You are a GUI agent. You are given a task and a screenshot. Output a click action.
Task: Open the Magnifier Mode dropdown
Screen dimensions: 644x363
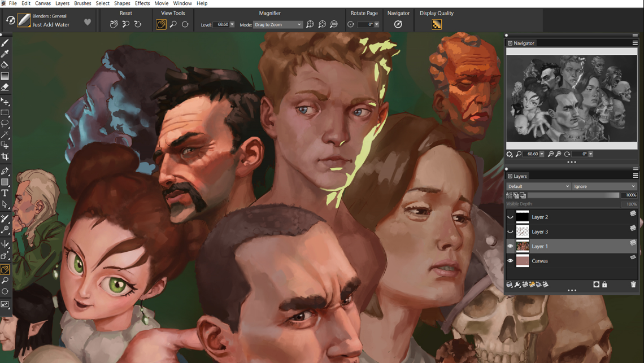(x=278, y=25)
